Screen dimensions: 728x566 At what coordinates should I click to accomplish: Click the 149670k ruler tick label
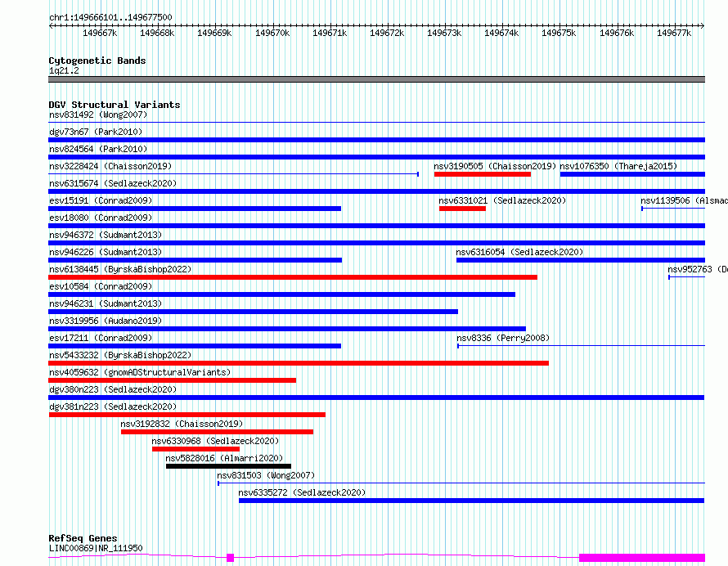click(272, 33)
